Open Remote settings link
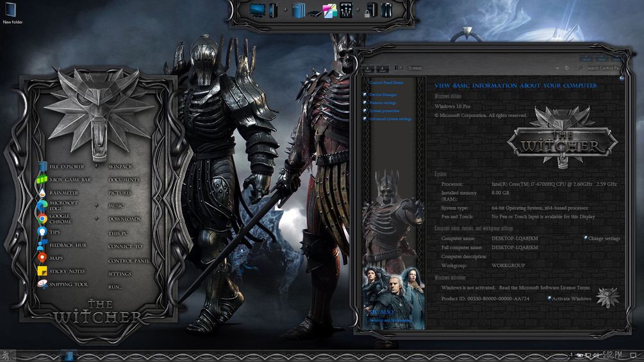 pos(383,103)
